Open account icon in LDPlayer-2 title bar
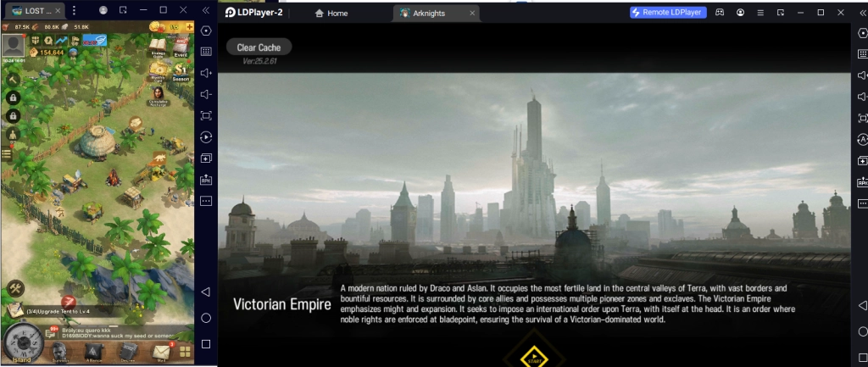Image resolution: width=868 pixels, height=367 pixels. point(740,12)
